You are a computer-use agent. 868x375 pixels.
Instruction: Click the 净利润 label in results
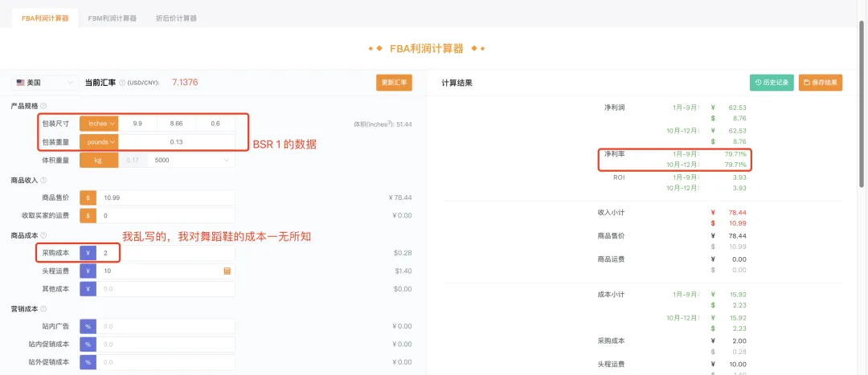click(615, 108)
